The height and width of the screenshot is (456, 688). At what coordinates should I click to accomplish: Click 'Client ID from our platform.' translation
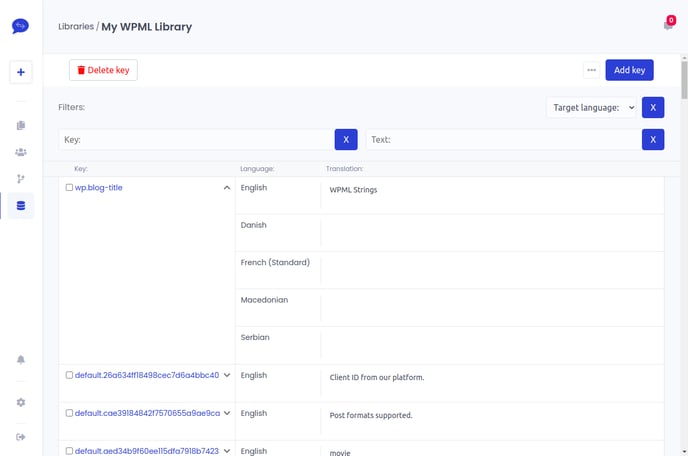(377, 377)
